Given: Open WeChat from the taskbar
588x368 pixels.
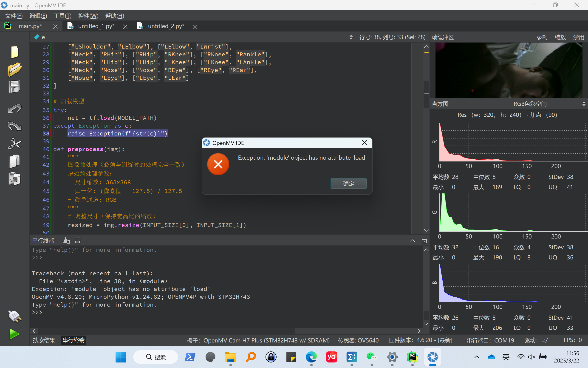Looking at the screenshot, I should [x=372, y=357].
